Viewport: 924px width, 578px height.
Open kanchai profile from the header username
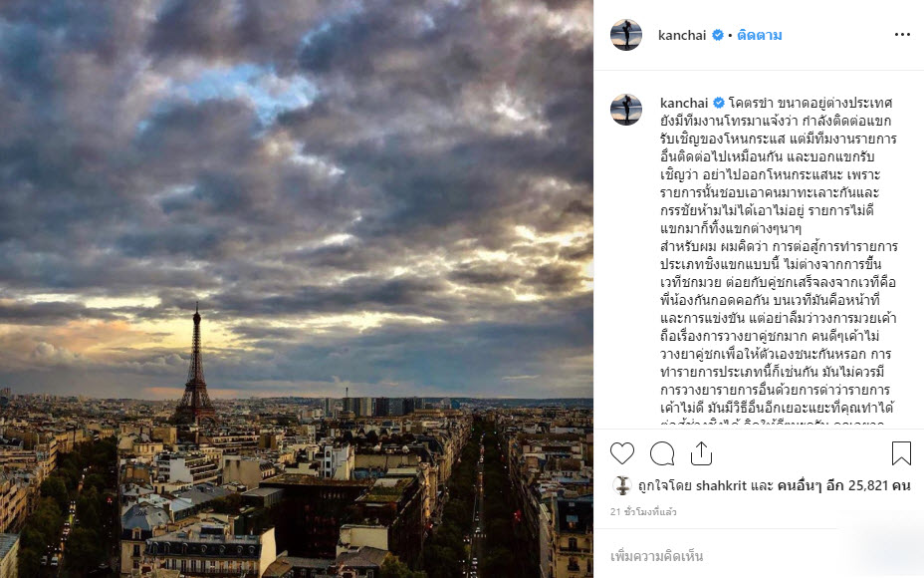(682, 36)
